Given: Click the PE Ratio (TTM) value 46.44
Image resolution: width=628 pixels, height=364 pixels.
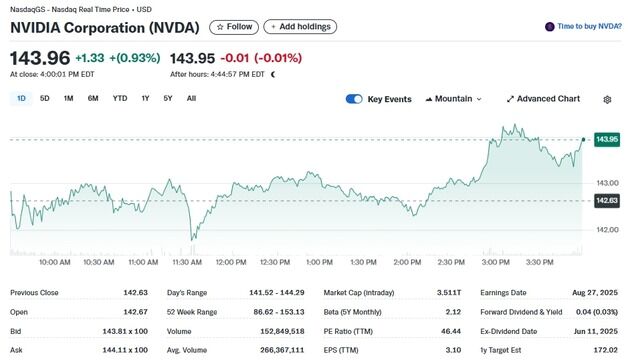Looking at the screenshot, I should [x=451, y=332].
